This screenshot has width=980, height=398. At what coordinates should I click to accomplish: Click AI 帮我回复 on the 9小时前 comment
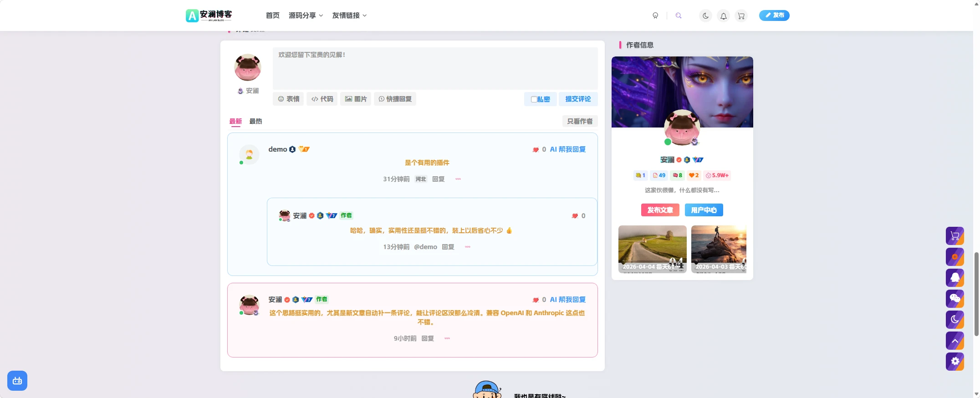[568, 300]
